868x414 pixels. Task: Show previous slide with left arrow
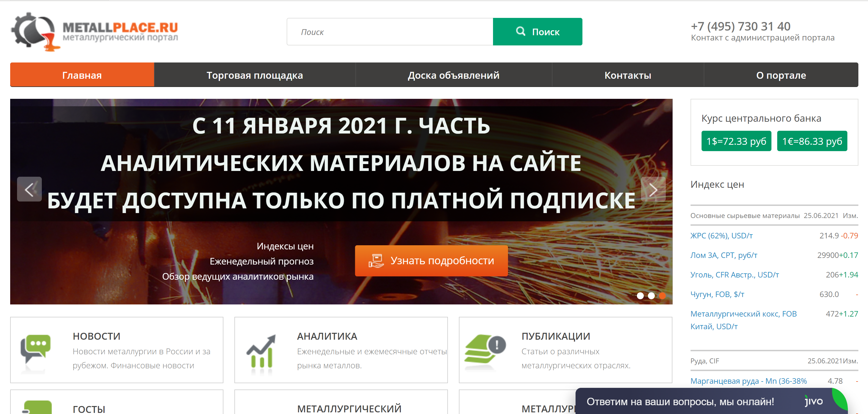[29, 189]
